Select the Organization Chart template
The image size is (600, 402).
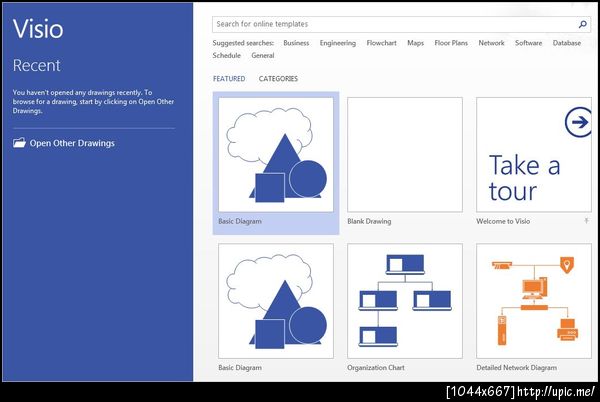[x=404, y=308]
